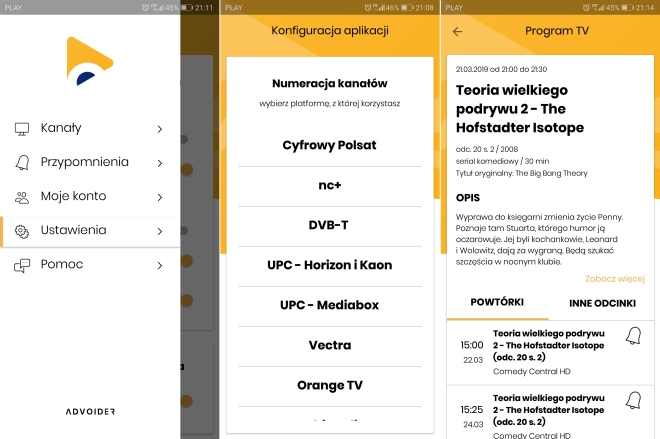Click the people icon beside Moje konto
The height and width of the screenshot is (439, 660).
[22, 196]
